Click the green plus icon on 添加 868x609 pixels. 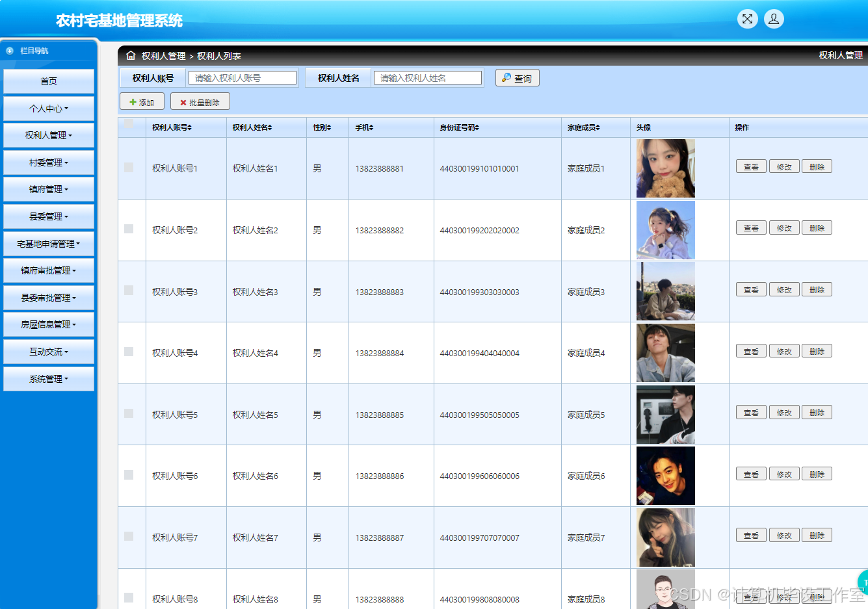tap(133, 102)
